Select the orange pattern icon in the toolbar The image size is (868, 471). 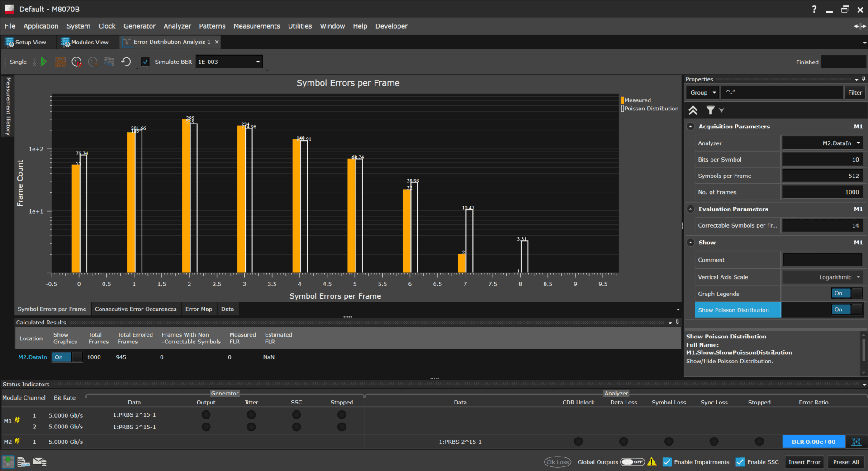[x=60, y=62]
